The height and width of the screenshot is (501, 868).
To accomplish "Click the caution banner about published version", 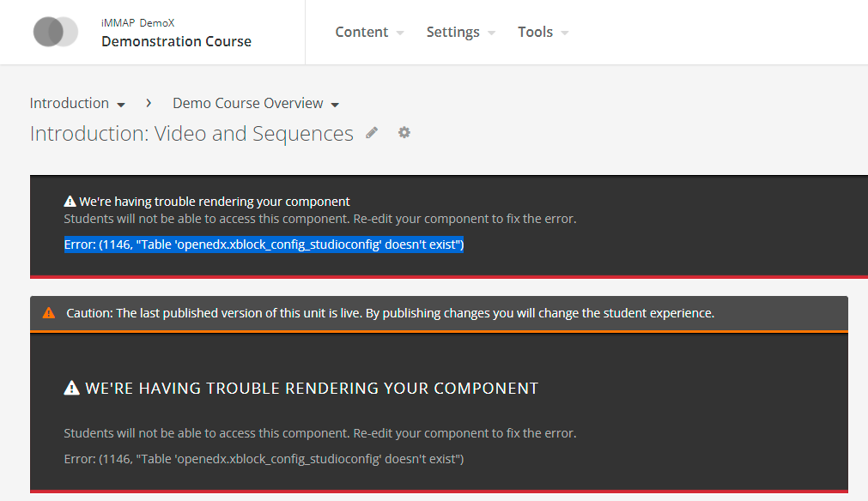I will coord(390,313).
